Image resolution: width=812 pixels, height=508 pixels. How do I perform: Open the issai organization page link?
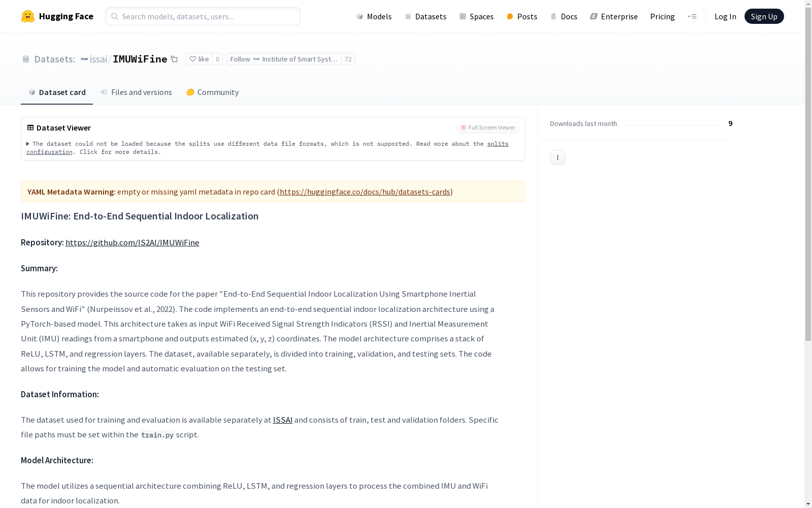[x=98, y=59]
